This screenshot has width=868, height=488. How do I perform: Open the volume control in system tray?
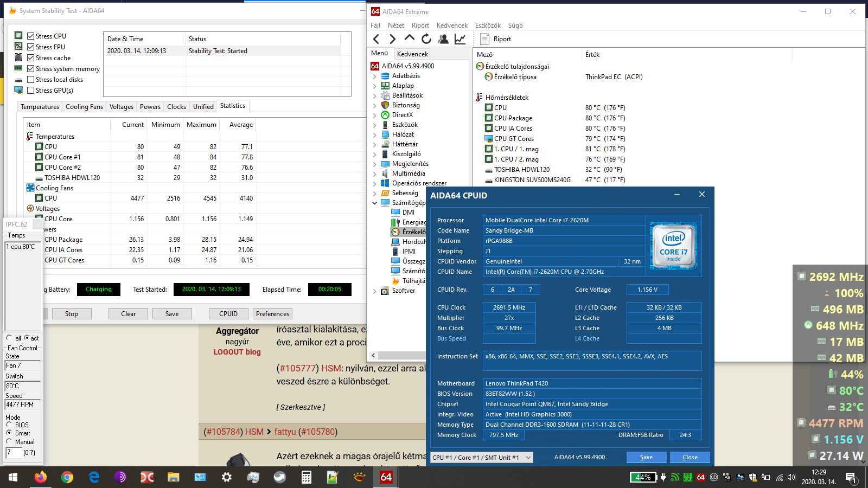[x=791, y=478]
